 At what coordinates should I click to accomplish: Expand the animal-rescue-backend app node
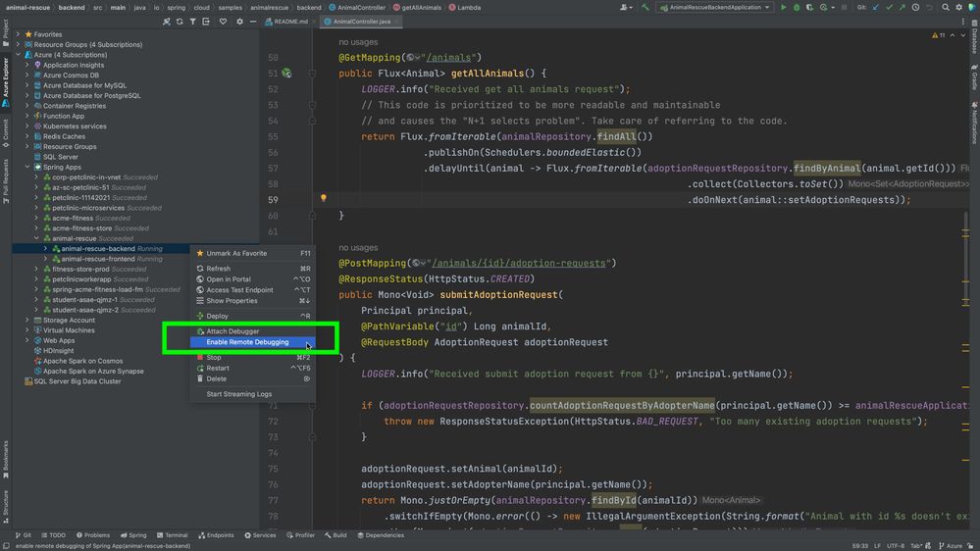click(45, 249)
